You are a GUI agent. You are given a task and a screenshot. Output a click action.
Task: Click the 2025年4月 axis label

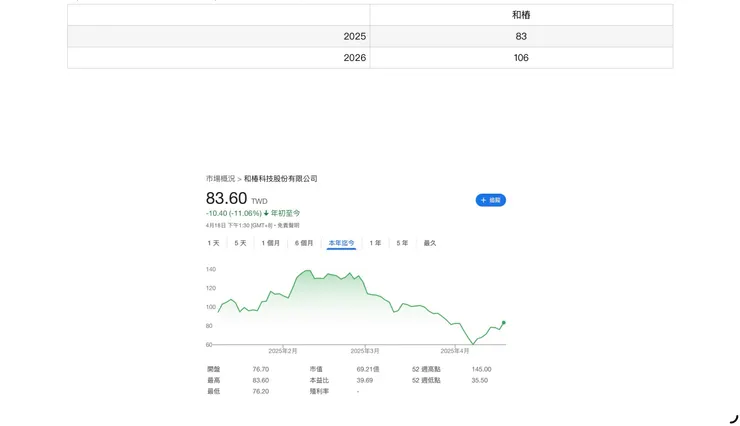[455, 351]
